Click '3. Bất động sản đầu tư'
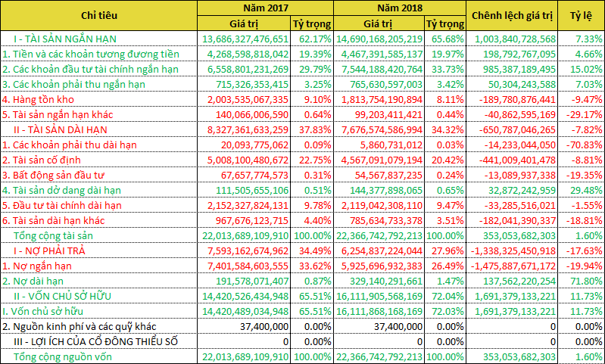 [53, 175]
